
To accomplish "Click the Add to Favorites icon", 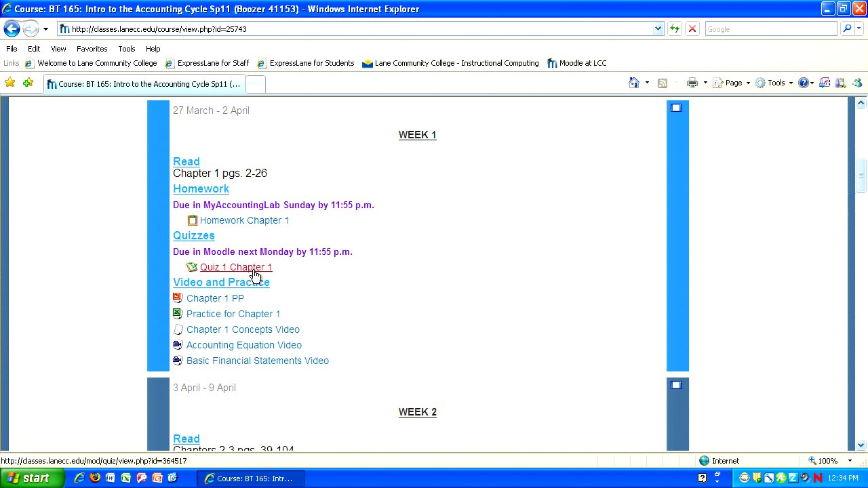I will point(28,83).
